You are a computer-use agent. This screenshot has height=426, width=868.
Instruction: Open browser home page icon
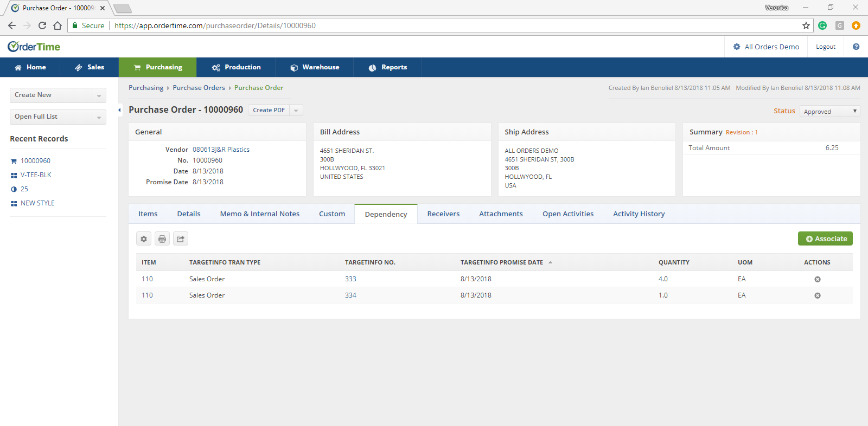(x=58, y=25)
